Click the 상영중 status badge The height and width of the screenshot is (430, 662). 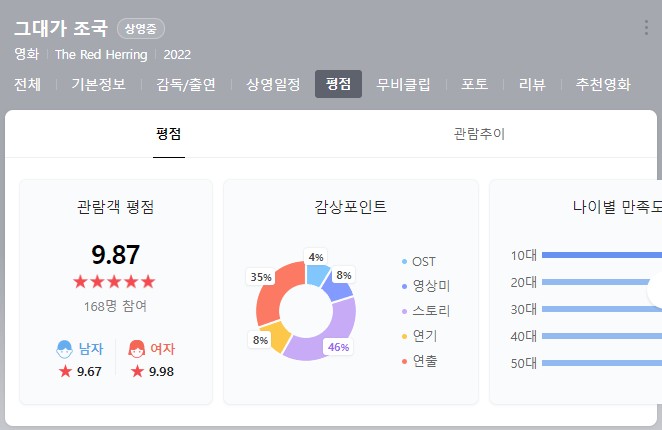point(141,28)
